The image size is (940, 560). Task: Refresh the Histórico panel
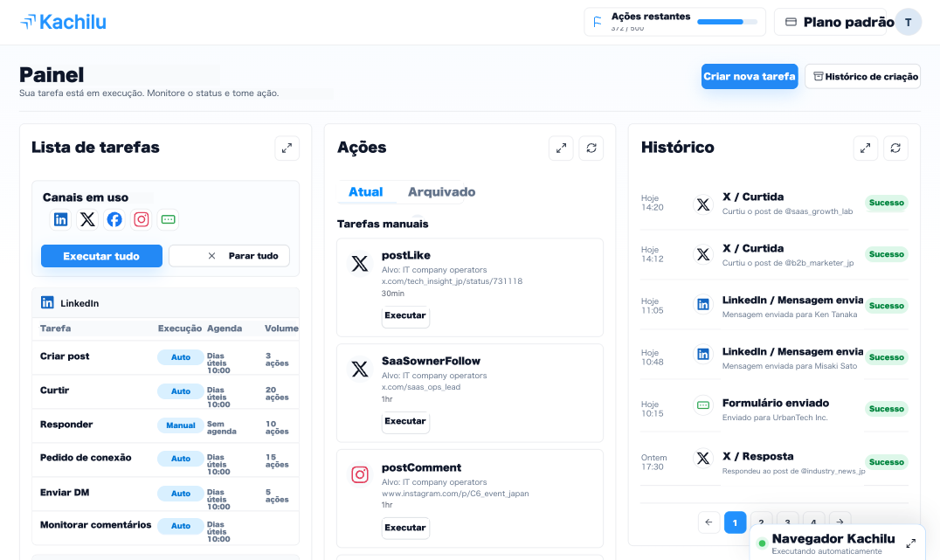tap(895, 149)
